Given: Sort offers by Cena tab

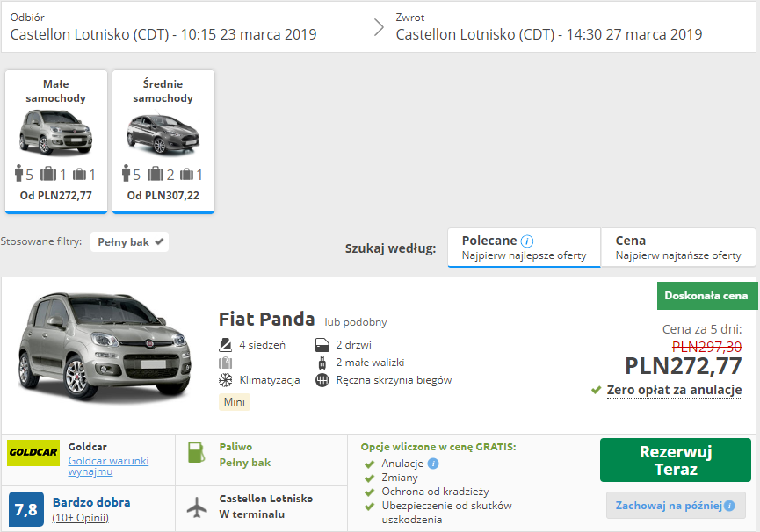Looking at the screenshot, I should tap(677, 248).
